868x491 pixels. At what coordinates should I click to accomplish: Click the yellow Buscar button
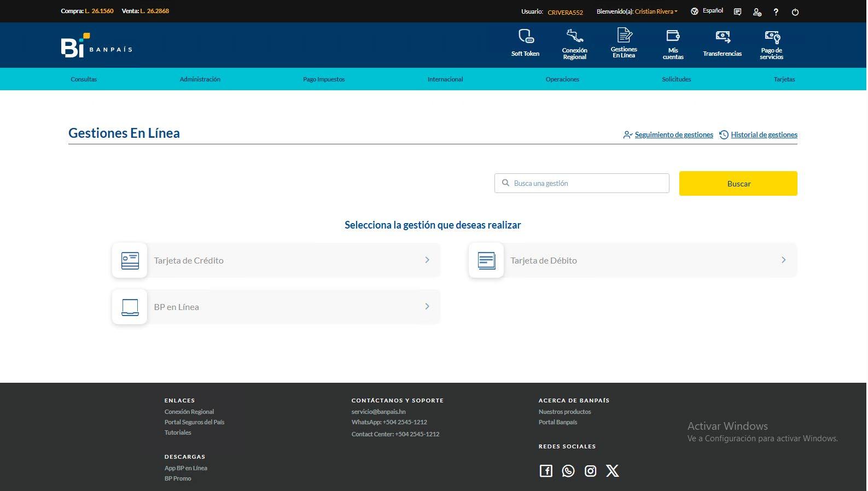738,184
